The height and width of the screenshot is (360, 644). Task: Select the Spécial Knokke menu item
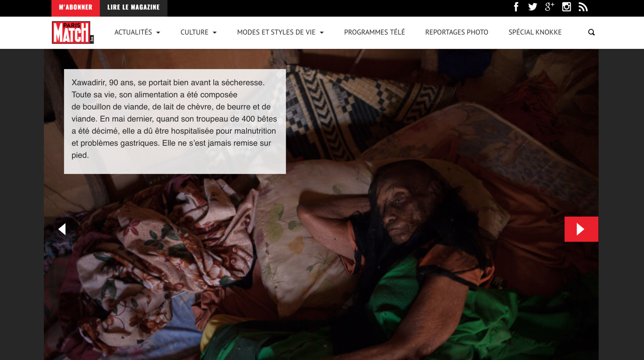(535, 32)
